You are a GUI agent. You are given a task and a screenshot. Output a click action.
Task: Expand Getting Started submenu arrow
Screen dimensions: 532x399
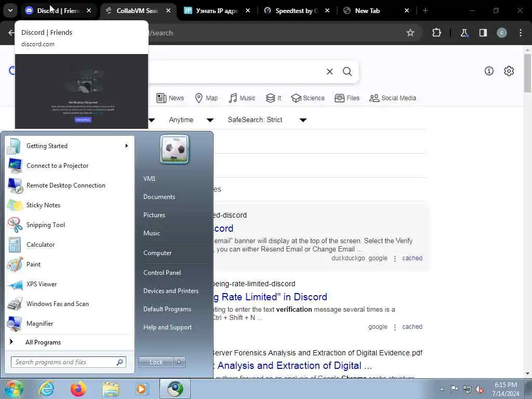click(x=127, y=146)
